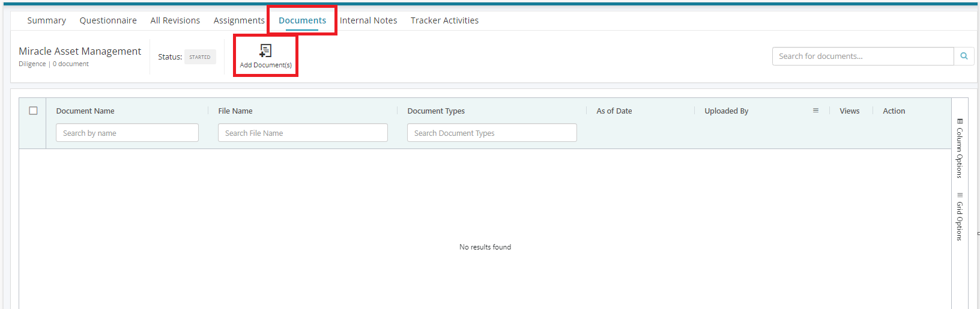Select the Documents tab

[x=302, y=20]
